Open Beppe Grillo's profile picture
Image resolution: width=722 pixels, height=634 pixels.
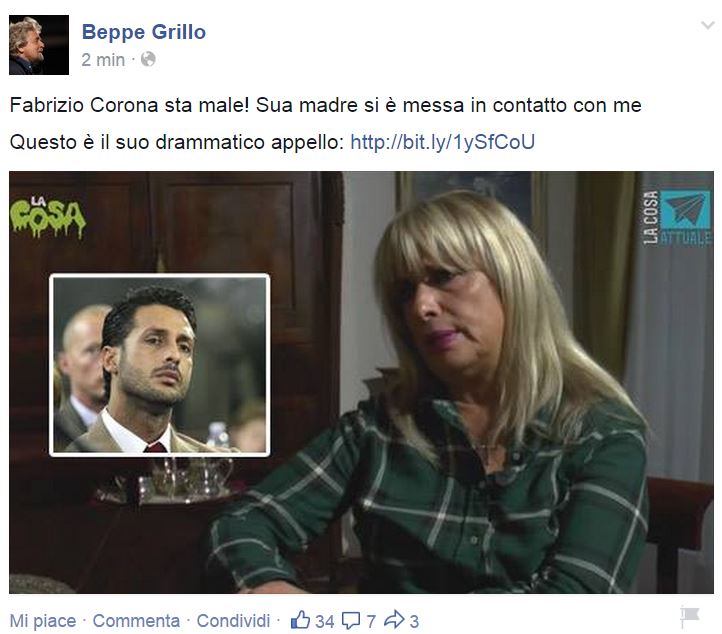coord(39,45)
